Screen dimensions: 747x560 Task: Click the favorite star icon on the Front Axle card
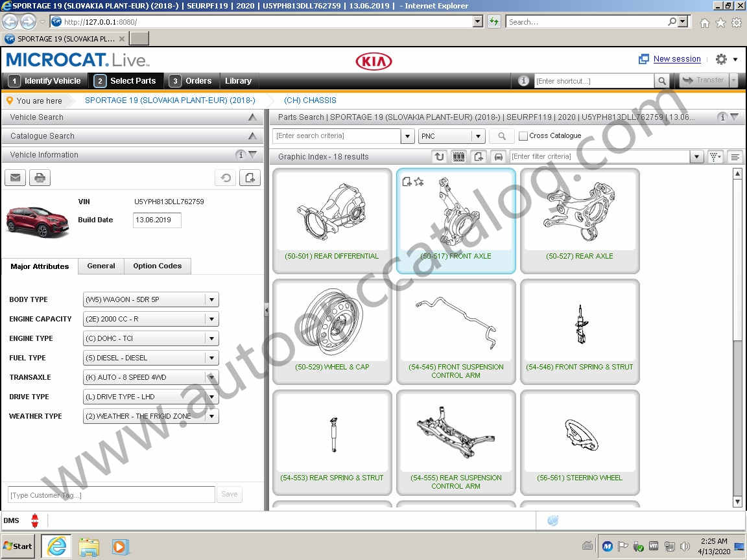[x=419, y=181]
